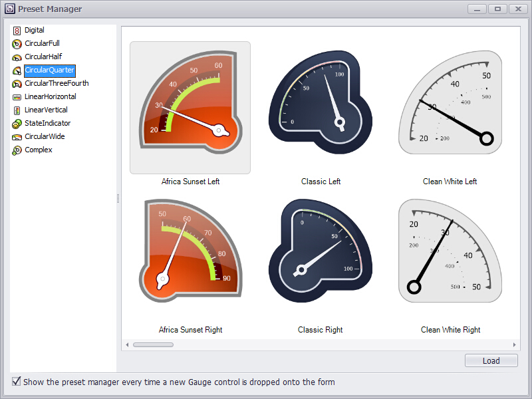
Task: Click the 'Africa Sunset Left' caption
Action: click(x=190, y=182)
